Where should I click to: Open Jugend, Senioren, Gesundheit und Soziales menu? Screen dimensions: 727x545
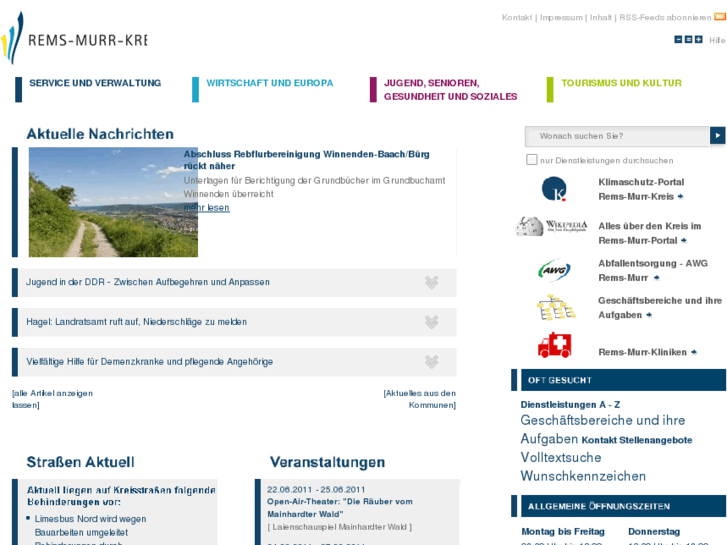coord(450,90)
